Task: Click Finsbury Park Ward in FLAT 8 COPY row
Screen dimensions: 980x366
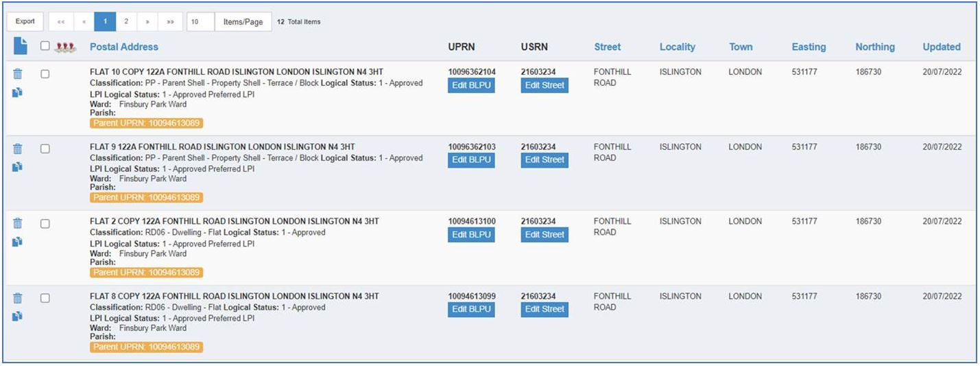Action: point(153,328)
